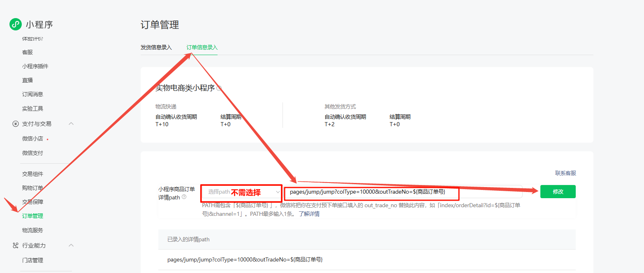Click the T+10 value
This screenshot has height=273, width=644.
[x=162, y=124]
